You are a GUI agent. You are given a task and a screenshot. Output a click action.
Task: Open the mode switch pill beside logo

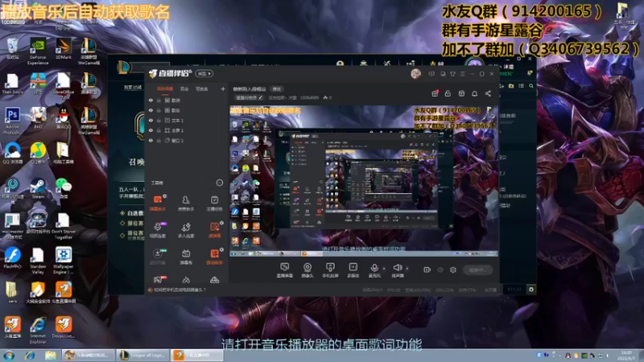click(204, 74)
